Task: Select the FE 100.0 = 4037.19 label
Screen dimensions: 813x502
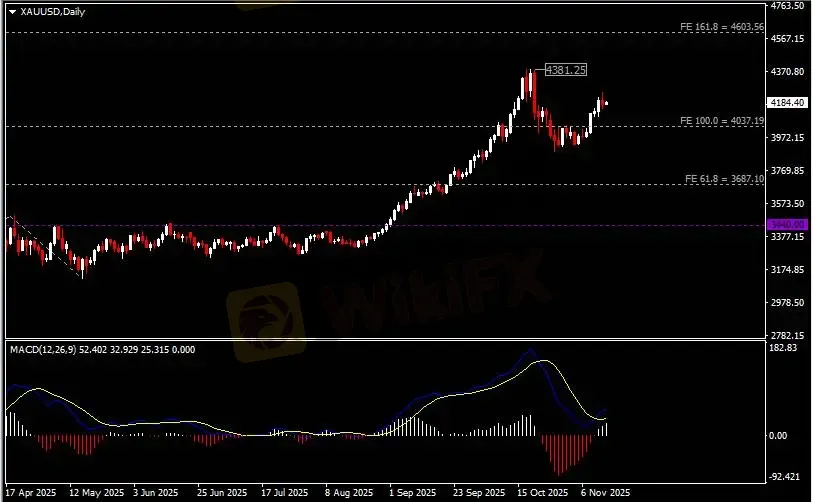Action: pos(722,121)
